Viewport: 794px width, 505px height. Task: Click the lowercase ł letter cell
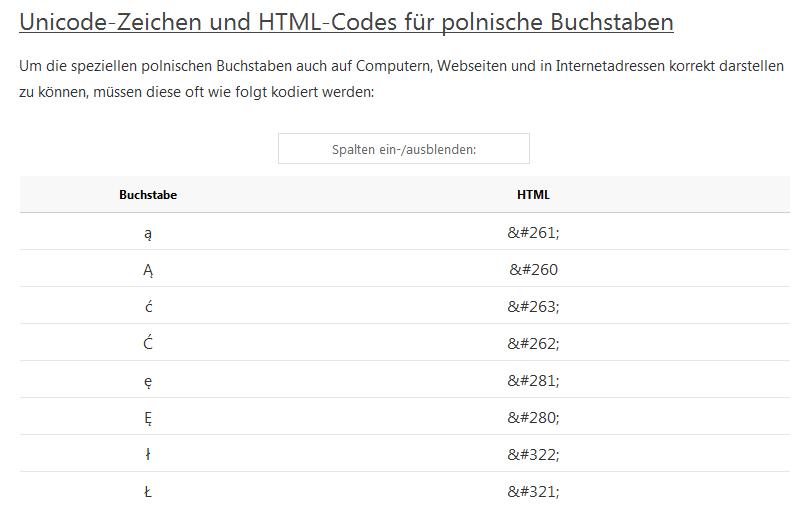click(148, 454)
